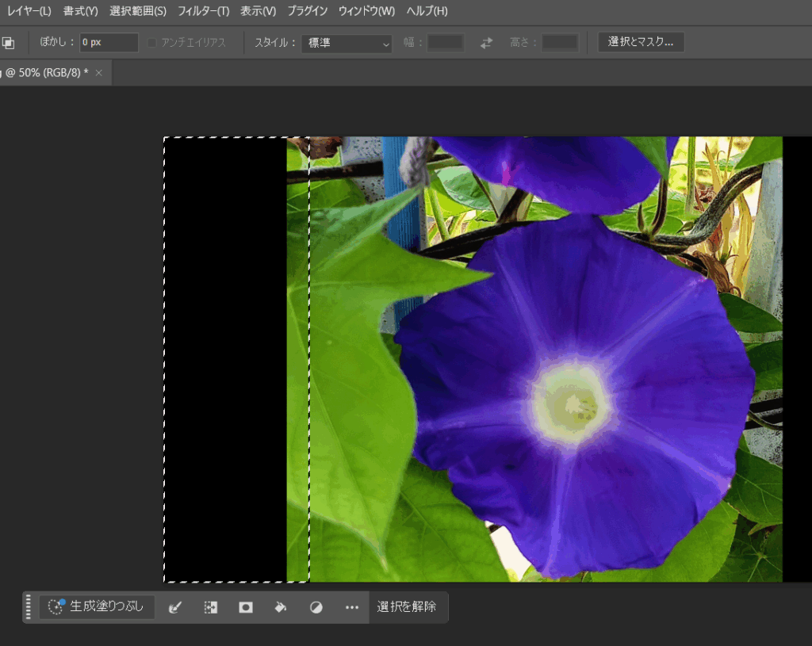
Task: Click the 選択とマスク... button
Action: point(641,43)
